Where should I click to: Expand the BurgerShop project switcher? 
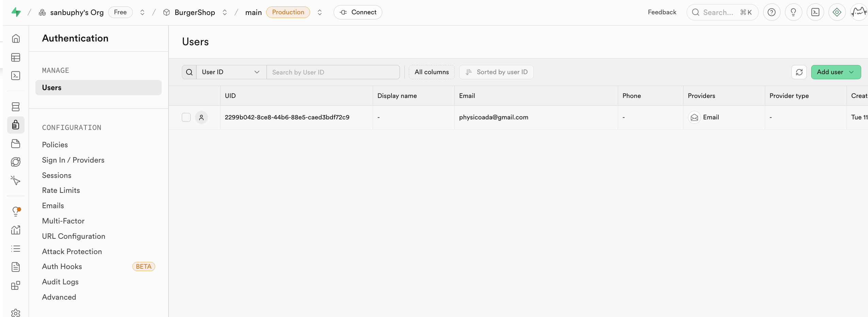tap(225, 13)
